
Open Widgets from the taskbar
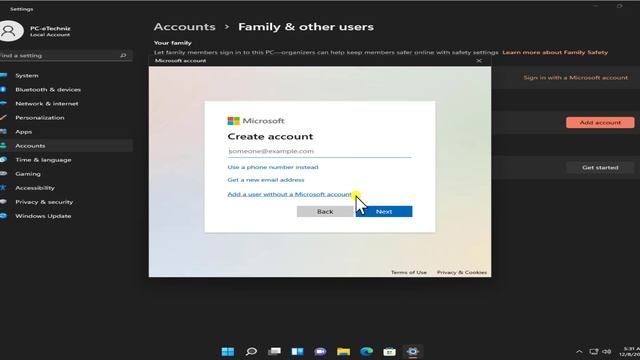(x=297, y=351)
